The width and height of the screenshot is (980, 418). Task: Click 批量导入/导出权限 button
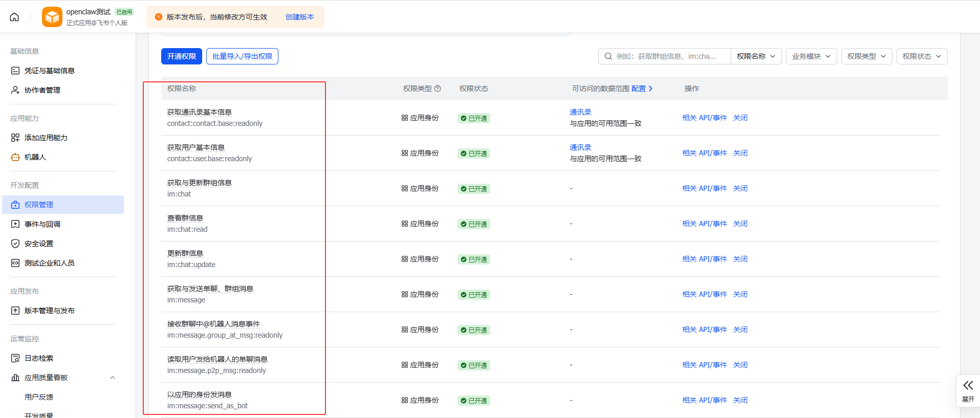[242, 56]
